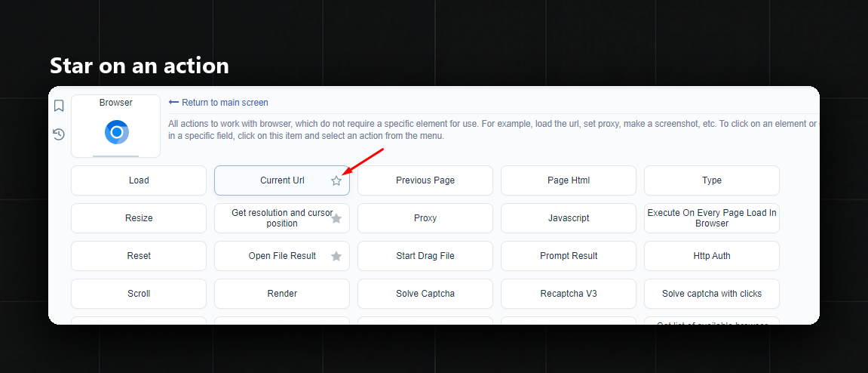Choose the Previous Page action
Viewport: 868px width, 373px height.
point(425,180)
